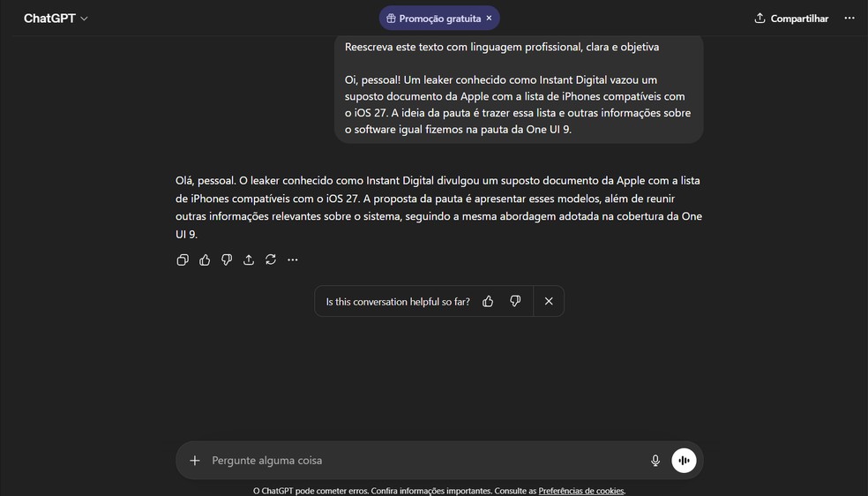Click the user message starting 'Reescreva este texto'

click(x=519, y=88)
